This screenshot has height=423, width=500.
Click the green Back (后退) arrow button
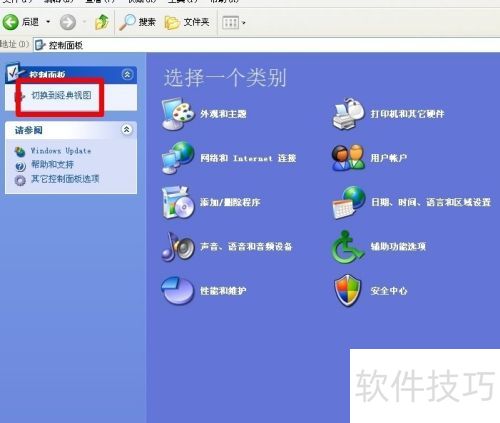tap(11, 22)
